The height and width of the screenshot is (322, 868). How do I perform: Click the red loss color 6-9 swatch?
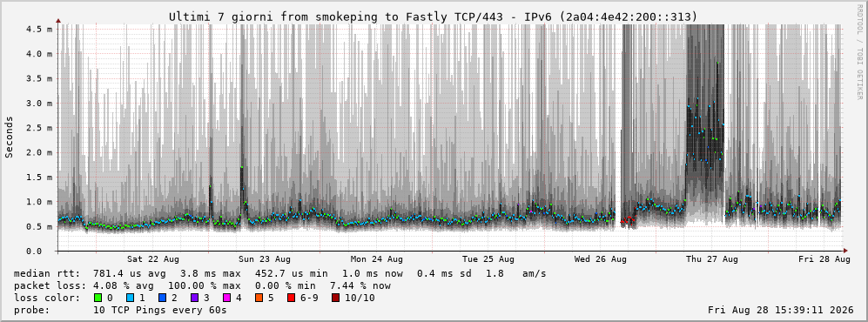(x=291, y=299)
